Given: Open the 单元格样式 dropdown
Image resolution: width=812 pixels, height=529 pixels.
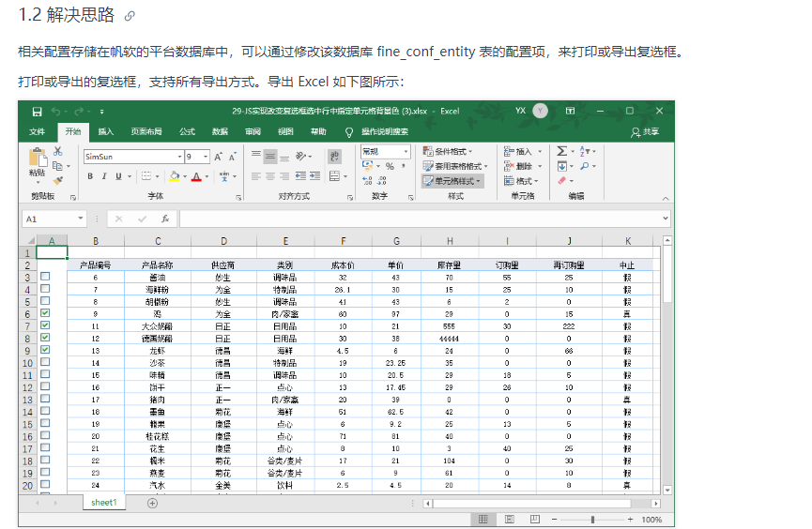Looking at the screenshot, I should [x=452, y=181].
